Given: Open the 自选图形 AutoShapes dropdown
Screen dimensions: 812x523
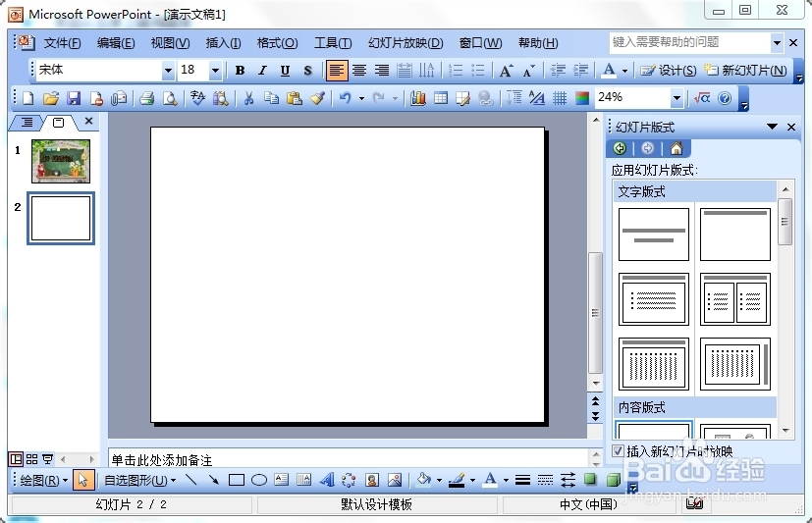Looking at the screenshot, I should coord(139,480).
